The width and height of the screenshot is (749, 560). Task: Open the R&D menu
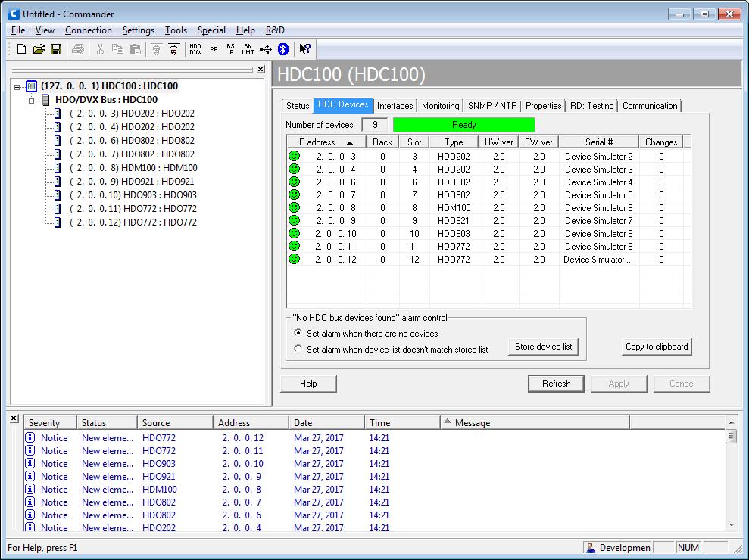[275, 30]
